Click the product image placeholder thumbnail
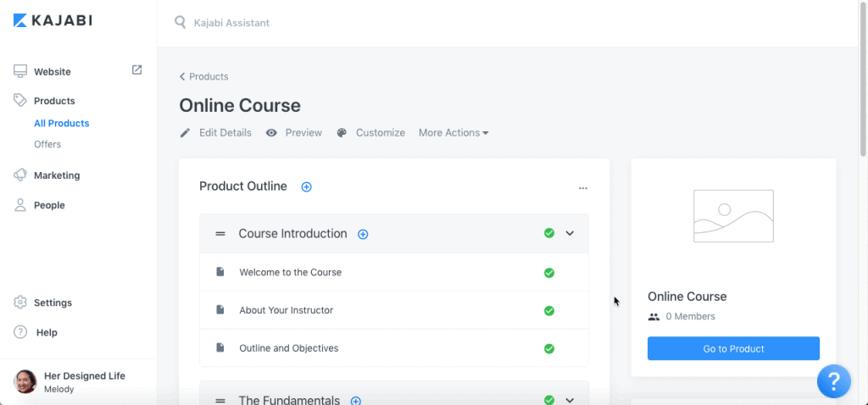 click(733, 216)
